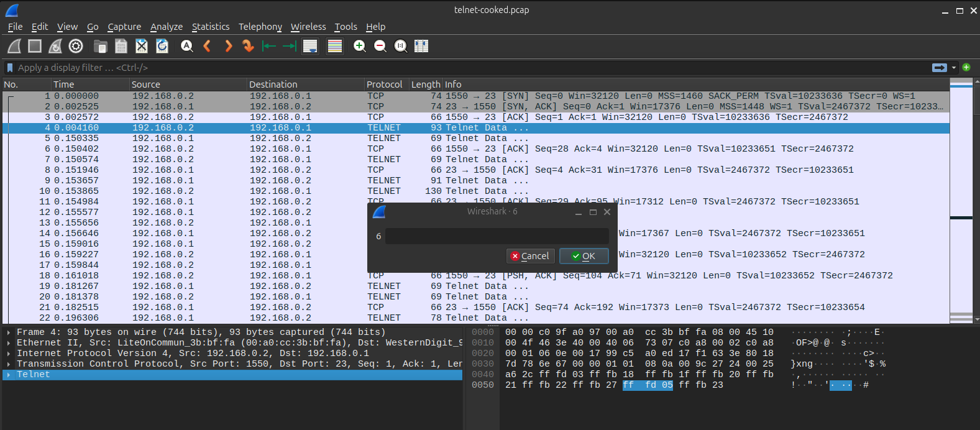Image resolution: width=980 pixels, height=430 pixels.
Task: Click the Go to specified packet icon
Action: (x=248, y=46)
